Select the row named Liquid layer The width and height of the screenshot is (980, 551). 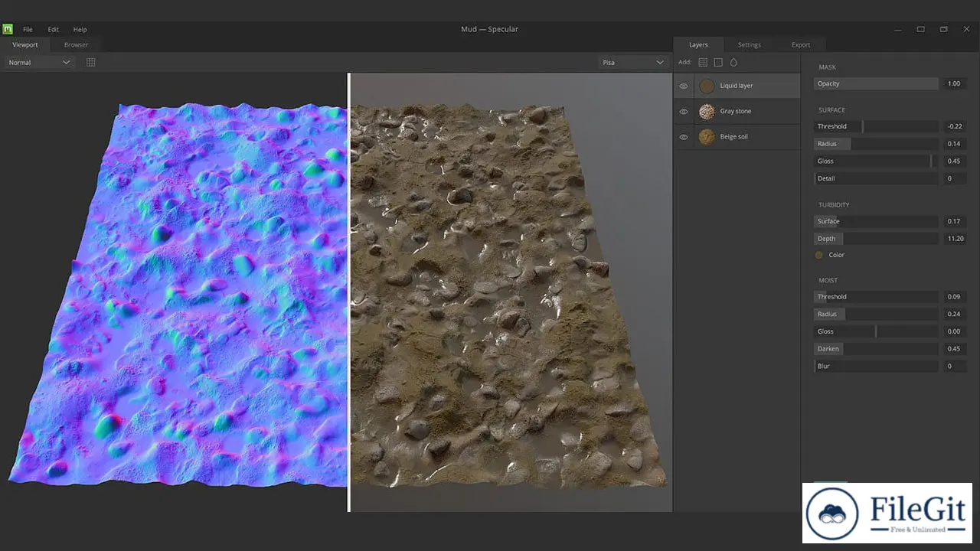point(737,86)
